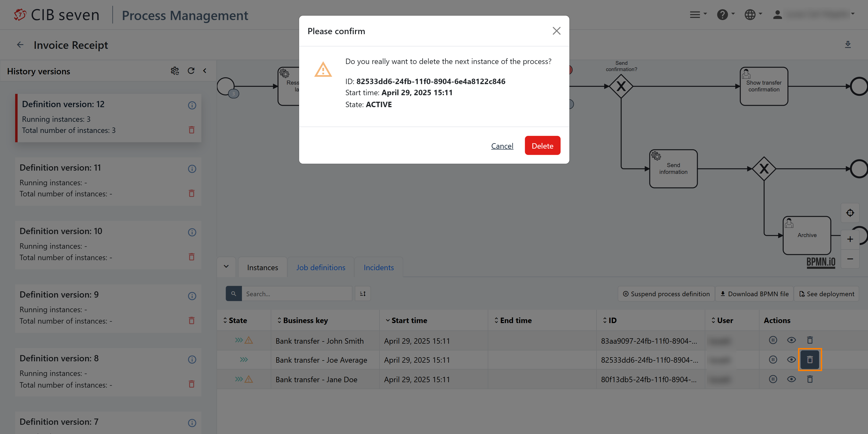
Task: Open the Incidents tab
Action: pos(378,267)
